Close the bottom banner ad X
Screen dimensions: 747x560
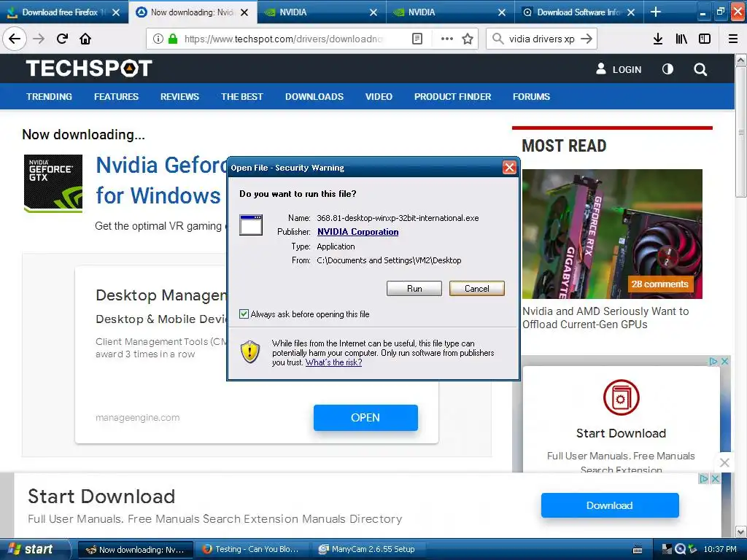pyautogui.click(x=715, y=478)
